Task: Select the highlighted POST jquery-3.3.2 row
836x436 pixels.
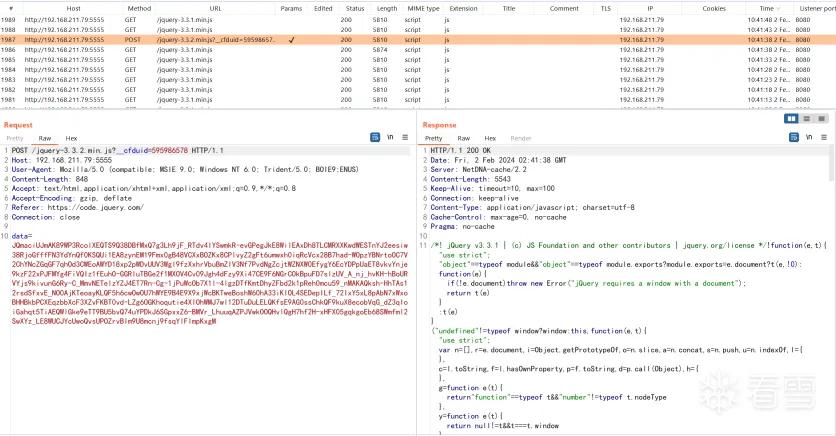Action: point(418,39)
